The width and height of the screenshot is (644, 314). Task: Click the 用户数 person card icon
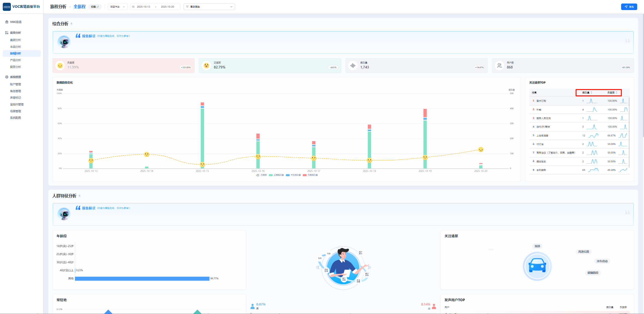[x=499, y=66]
